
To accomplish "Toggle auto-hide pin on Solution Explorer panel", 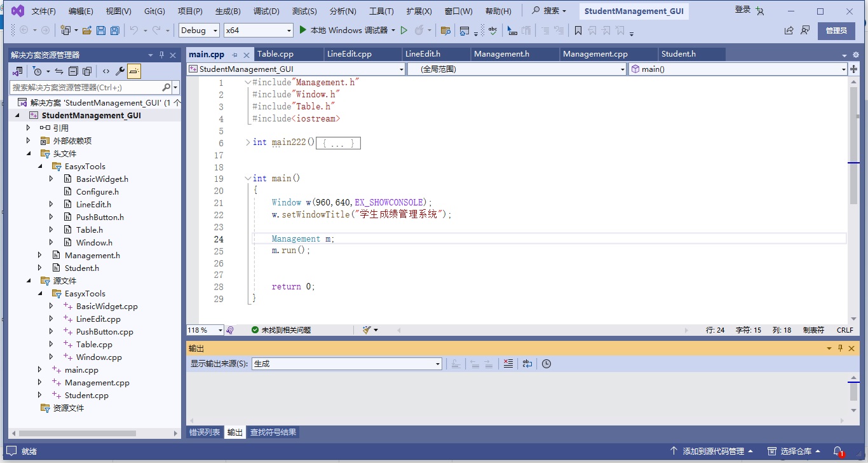I will pyautogui.click(x=161, y=55).
